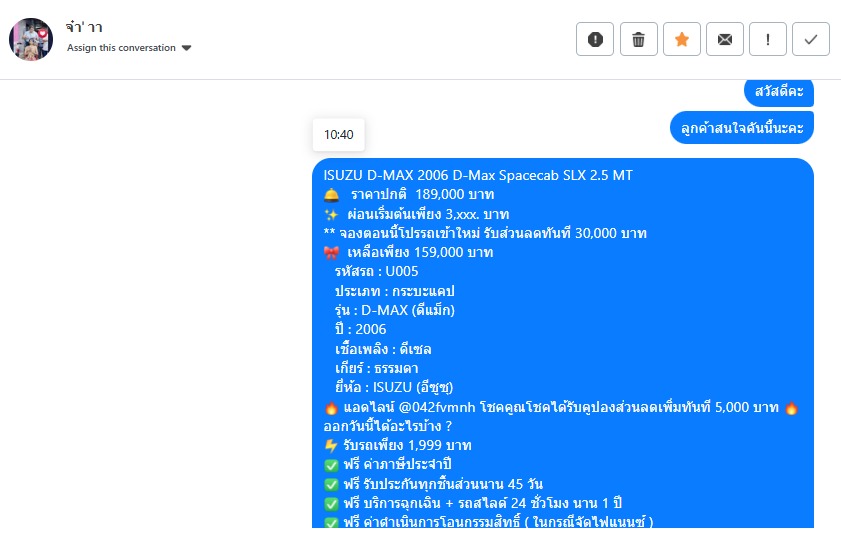The width and height of the screenshot is (841, 538).
Task: Mark the conversation unread with the envelope icon
Action: point(725,39)
